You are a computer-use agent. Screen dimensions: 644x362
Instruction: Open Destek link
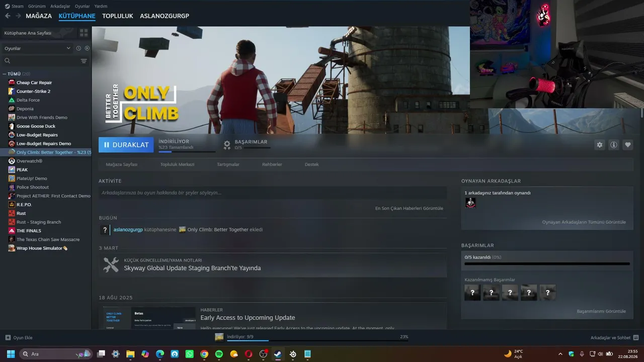click(312, 164)
